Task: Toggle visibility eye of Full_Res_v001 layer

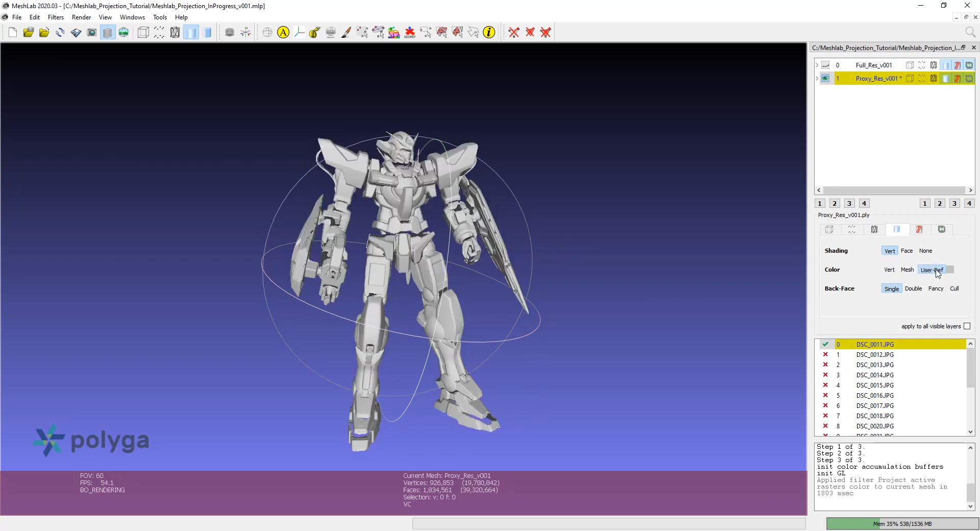Action: (825, 65)
